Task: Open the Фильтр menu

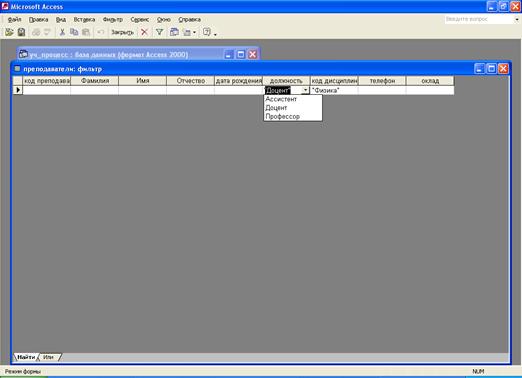Action: click(113, 20)
